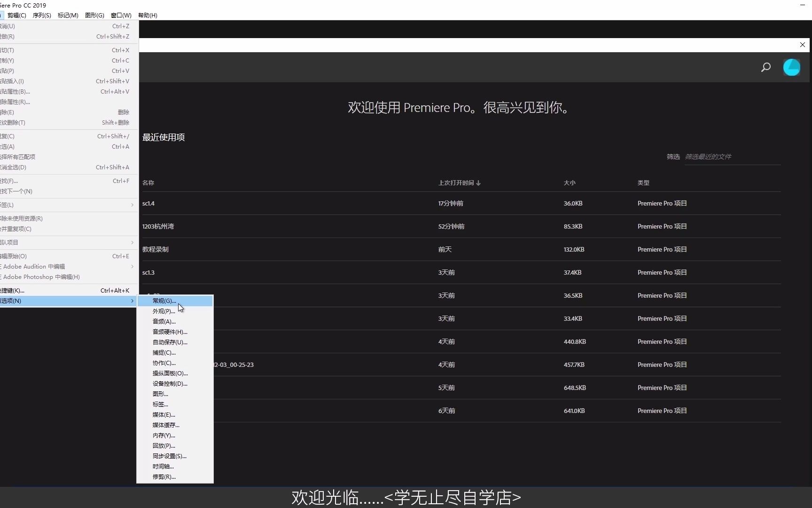This screenshot has width=812, height=508.
Task: Select 标签... preferences entry
Action: coord(175,404)
